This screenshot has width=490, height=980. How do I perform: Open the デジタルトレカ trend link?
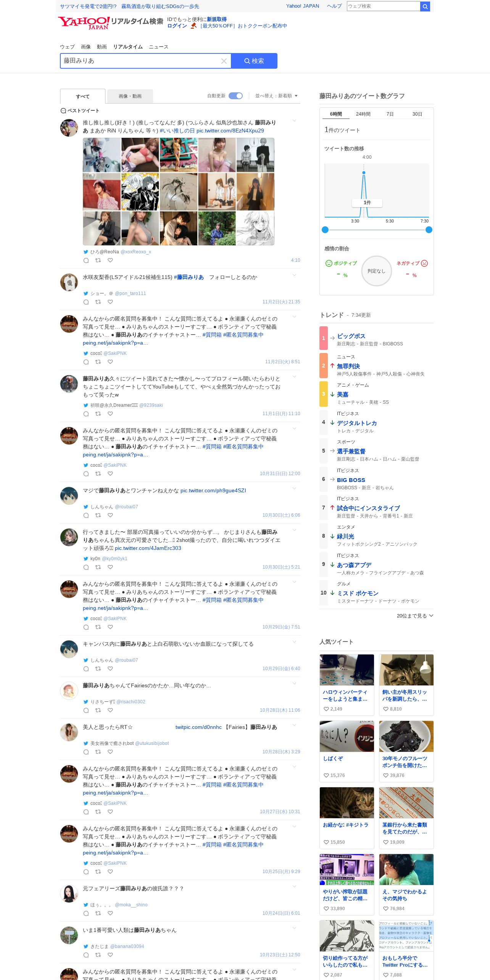click(x=357, y=423)
